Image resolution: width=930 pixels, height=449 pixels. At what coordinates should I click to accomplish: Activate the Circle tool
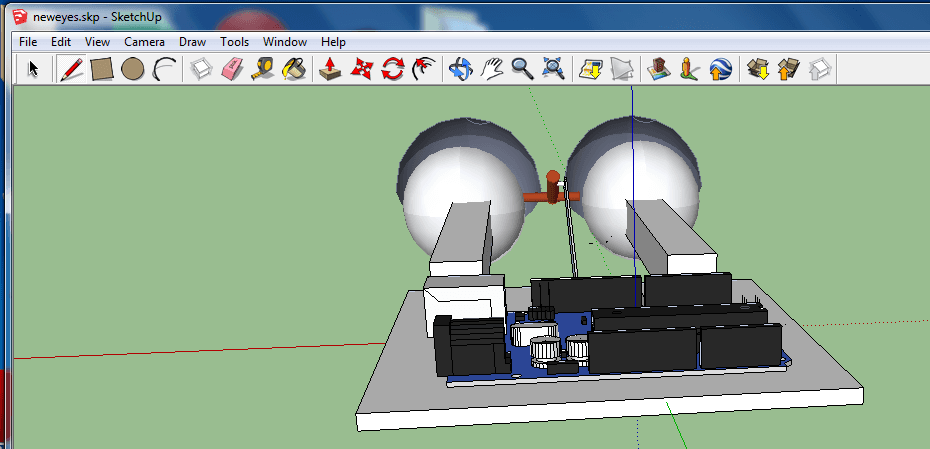point(133,69)
